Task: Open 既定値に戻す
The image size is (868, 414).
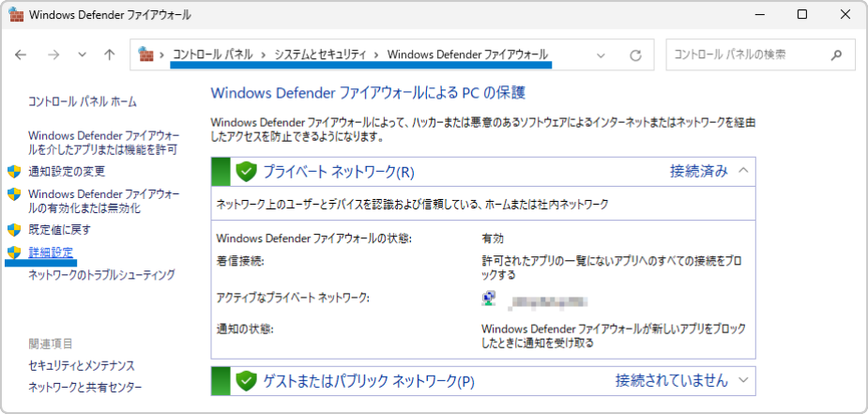Action: click(x=59, y=230)
